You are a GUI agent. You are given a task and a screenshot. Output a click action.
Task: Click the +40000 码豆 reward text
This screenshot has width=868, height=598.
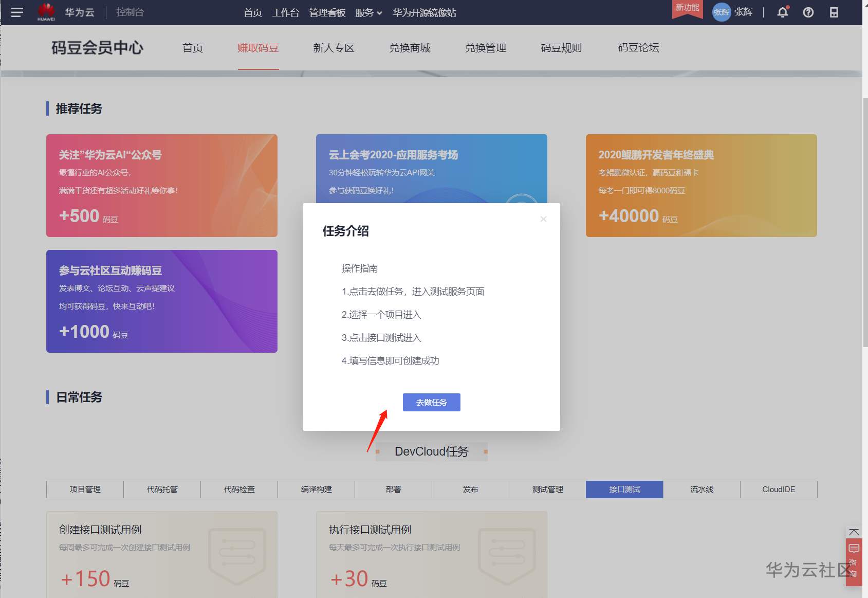(638, 216)
